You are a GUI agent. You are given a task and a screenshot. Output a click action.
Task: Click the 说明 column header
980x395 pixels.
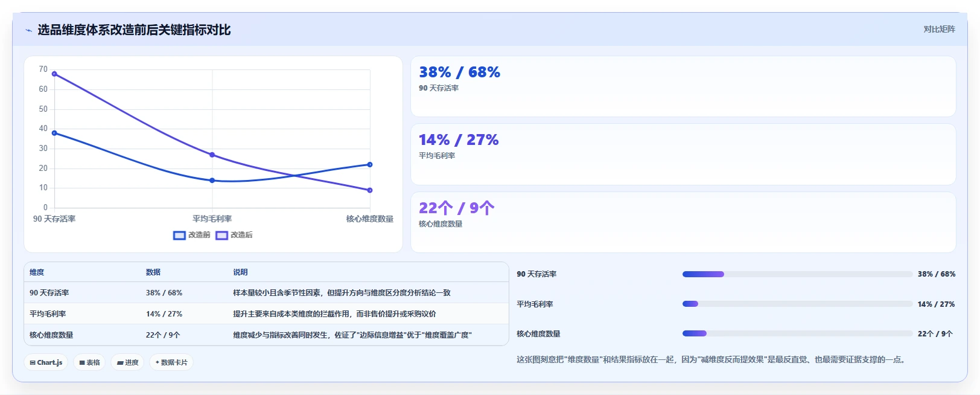pos(240,272)
